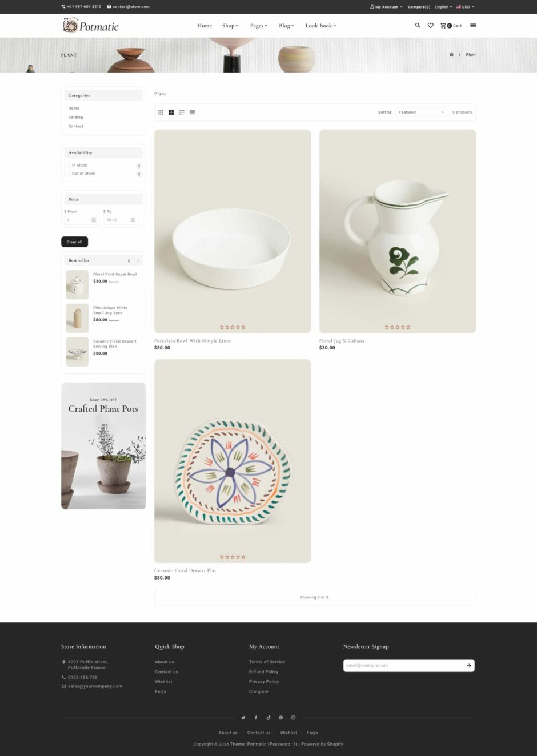Switch to list view layout
537x756 pixels.
pyautogui.click(x=182, y=112)
